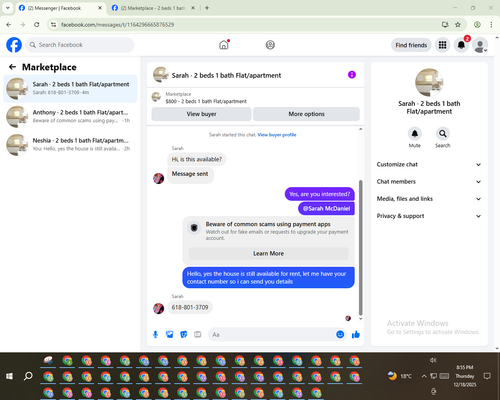Click the View buyer button
The width and height of the screenshot is (500, 400).
click(x=201, y=114)
